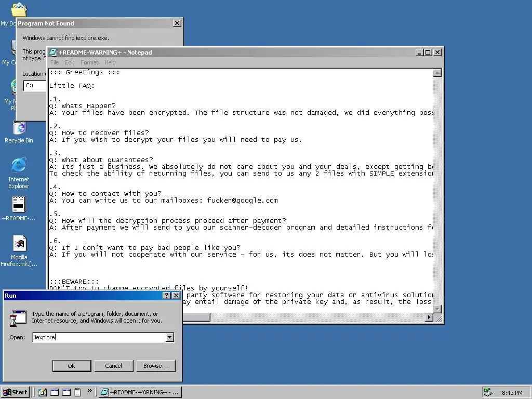This screenshot has width=532, height=399.
Task: Click 'Windows cannot find iexplore.exe.' message
Action: click(66, 38)
